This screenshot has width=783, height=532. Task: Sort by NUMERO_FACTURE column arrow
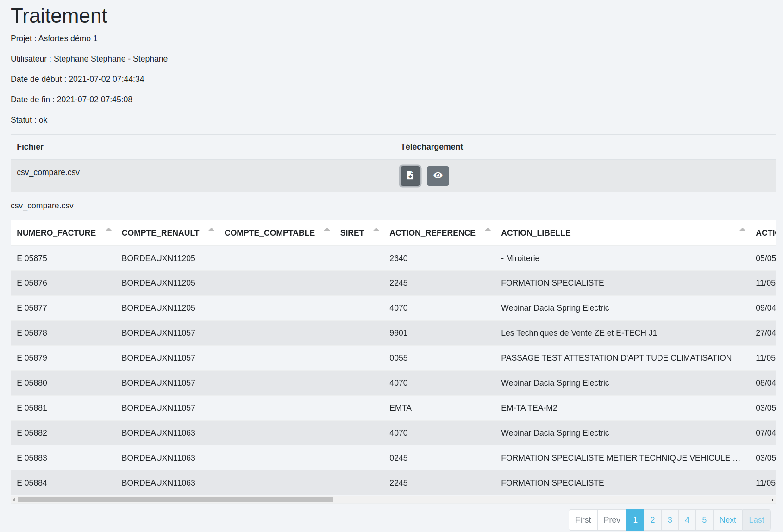[x=108, y=230]
